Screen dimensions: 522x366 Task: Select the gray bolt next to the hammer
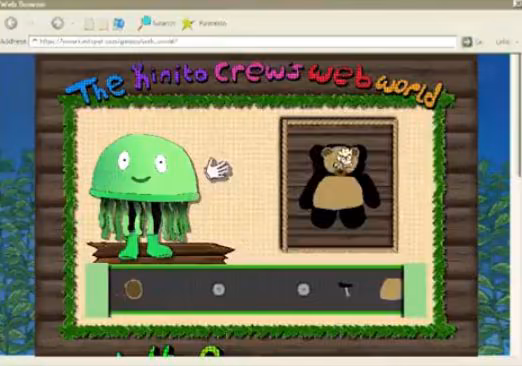click(x=303, y=289)
